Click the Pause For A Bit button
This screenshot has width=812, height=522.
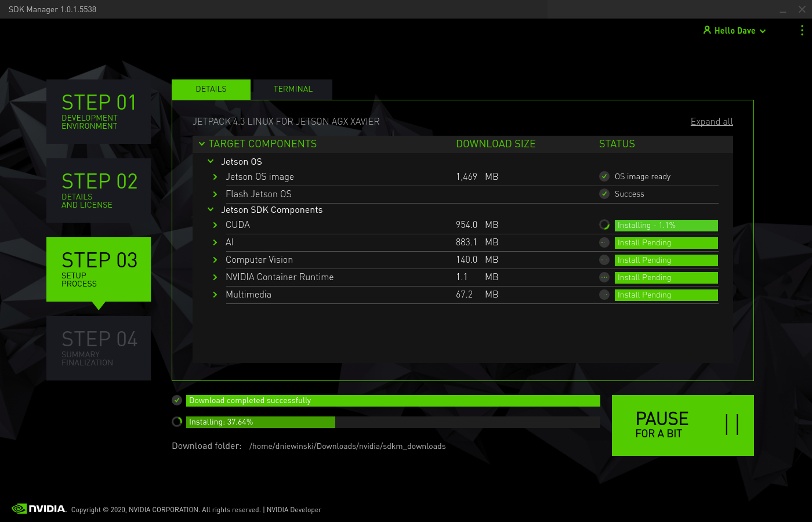pyautogui.click(x=683, y=425)
